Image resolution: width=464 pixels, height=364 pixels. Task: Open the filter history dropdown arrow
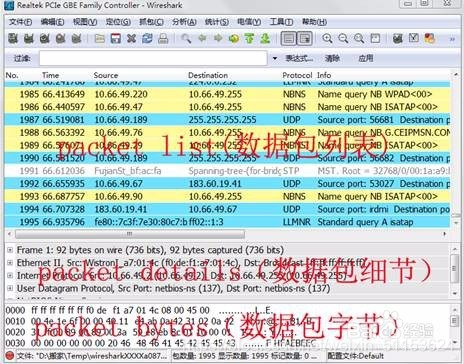tap(275, 58)
